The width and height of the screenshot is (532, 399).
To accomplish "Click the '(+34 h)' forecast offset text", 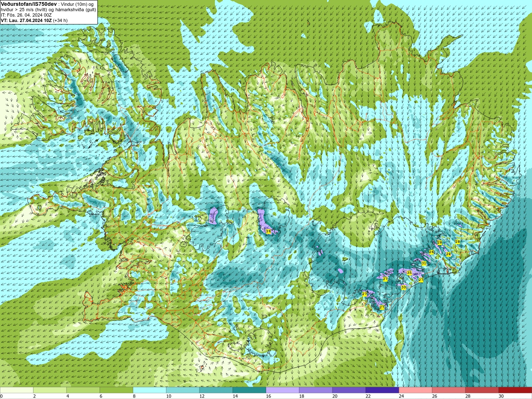I will [x=60, y=20].
